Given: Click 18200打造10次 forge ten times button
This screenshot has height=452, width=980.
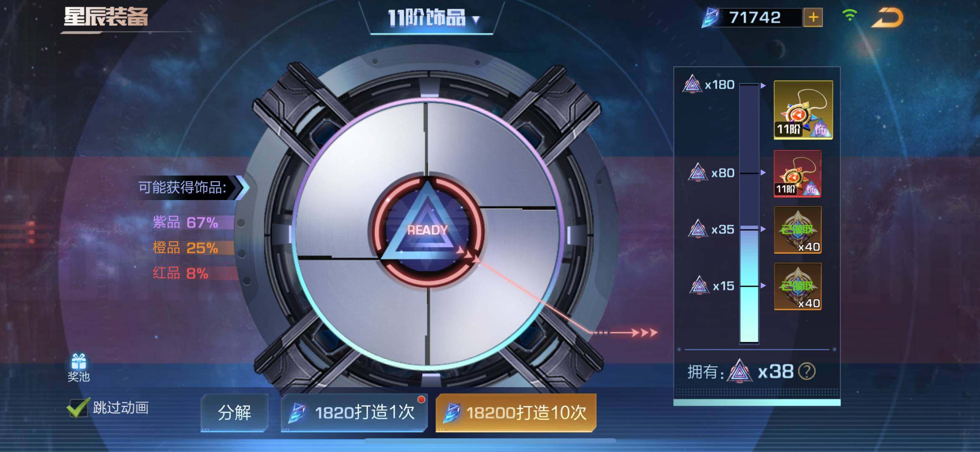Looking at the screenshot, I should pyautogui.click(x=516, y=413).
